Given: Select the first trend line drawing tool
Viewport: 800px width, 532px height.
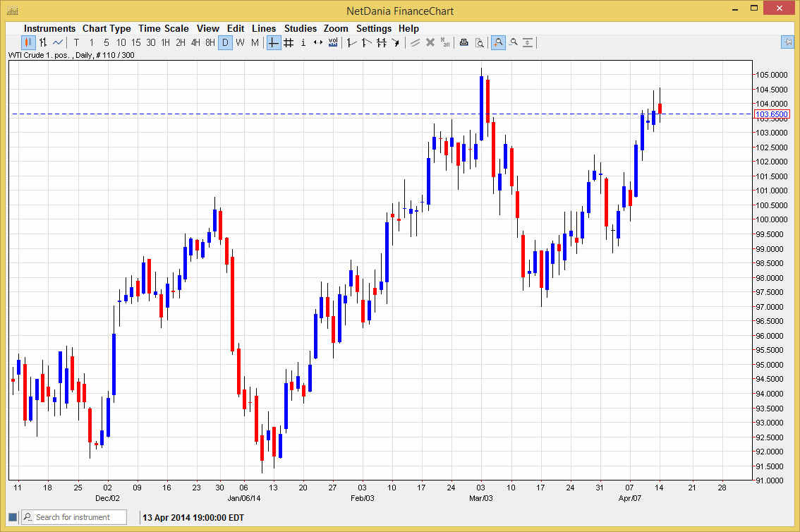Looking at the screenshot, I should click(351, 43).
